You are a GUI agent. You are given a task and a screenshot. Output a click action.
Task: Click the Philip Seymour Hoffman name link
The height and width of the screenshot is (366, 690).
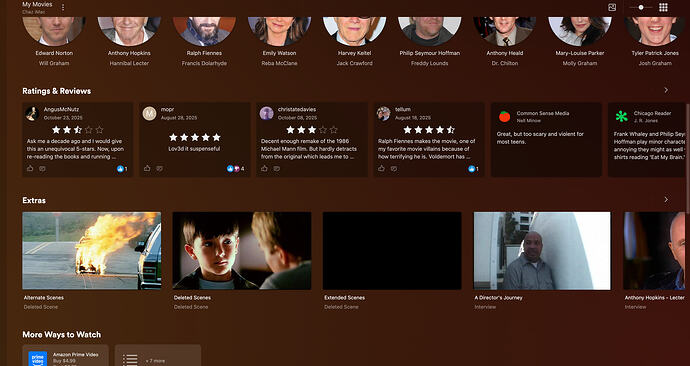[x=429, y=53]
